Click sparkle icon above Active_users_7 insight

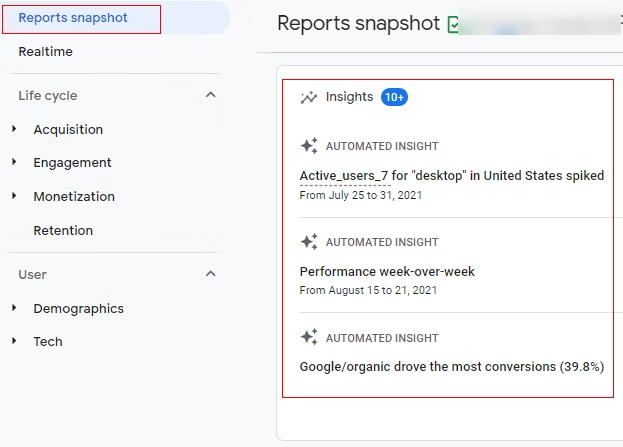point(309,146)
